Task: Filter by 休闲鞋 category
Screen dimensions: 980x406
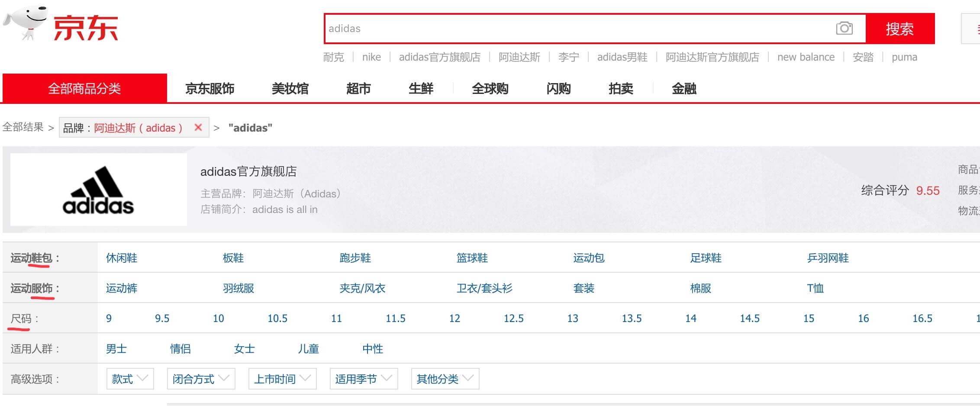Action: 122,258
